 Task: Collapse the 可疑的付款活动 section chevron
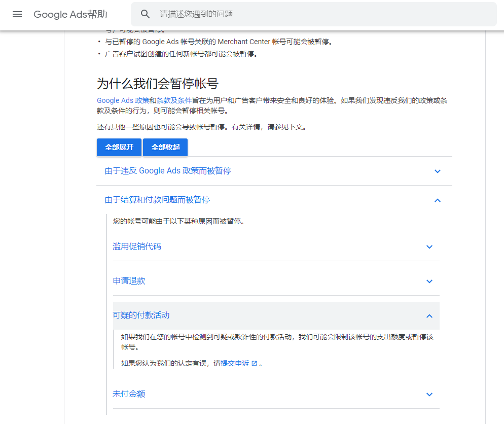[x=429, y=315]
